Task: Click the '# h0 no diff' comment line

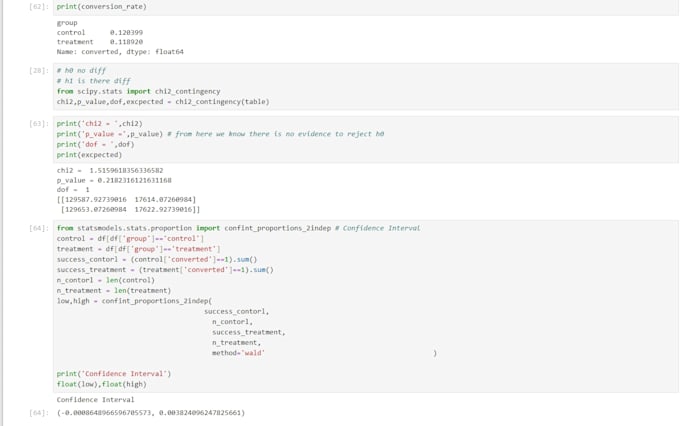Action: pos(81,70)
